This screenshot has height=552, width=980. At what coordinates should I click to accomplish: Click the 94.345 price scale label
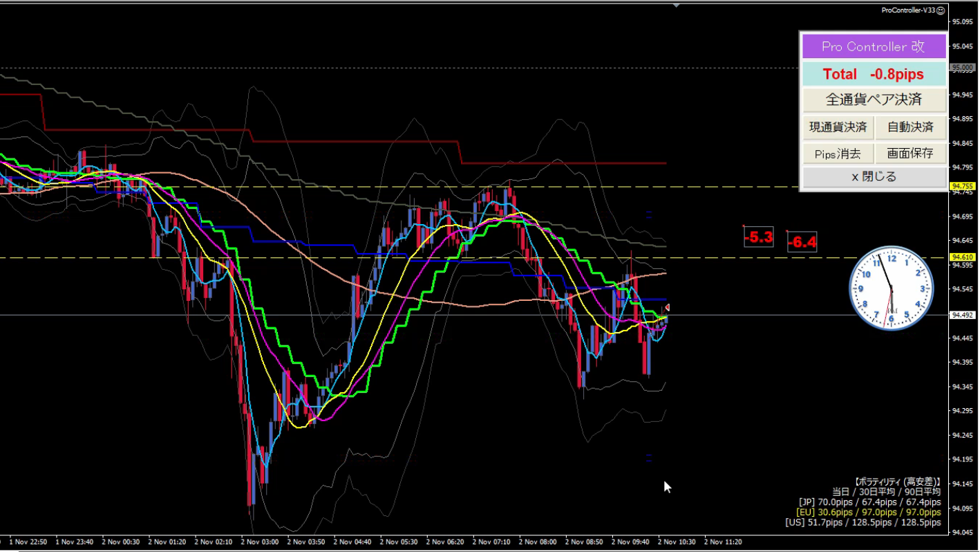962,387
